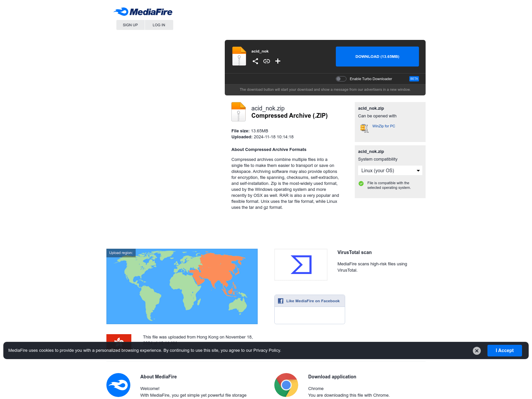Copy link using the chain icon
The image size is (532, 399).
267,61
